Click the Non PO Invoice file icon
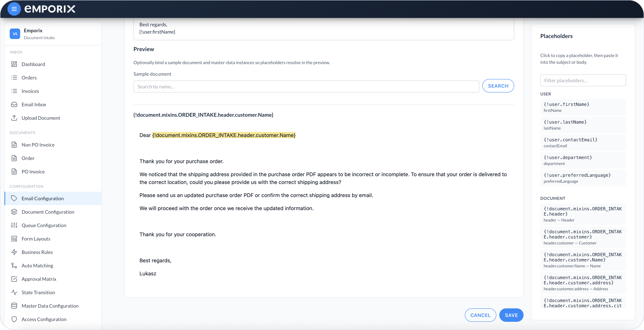The height and width of the screenshot is (330, 644). [x=14, y=145]
